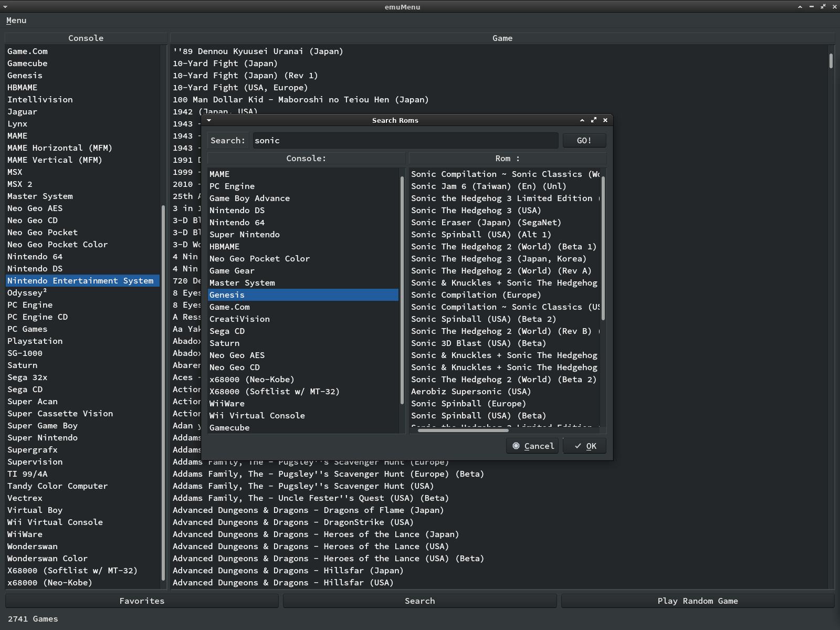Image resolution: width=840 pixels, height=630 pixels.
Task: Choose Game Gear in the search console list
Action: (x=303, y=271)
